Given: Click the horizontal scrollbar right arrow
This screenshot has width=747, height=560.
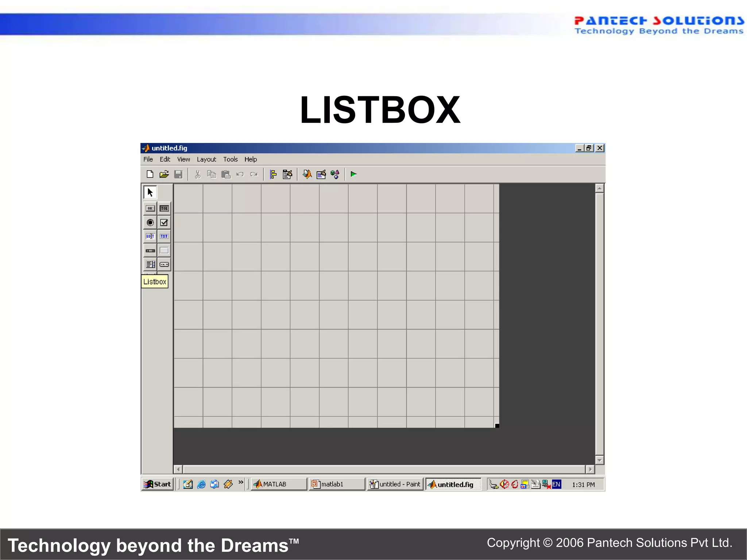Looking at the screenshot, I should click(x=590, y=470).
